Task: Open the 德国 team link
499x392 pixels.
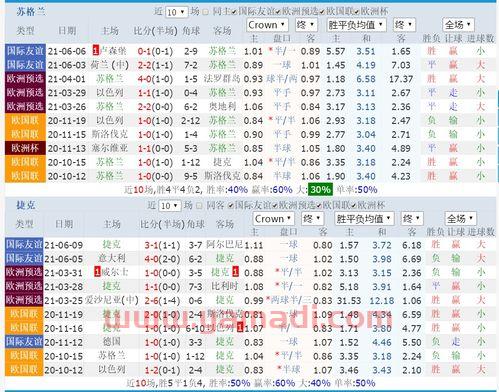Action: 112,342
